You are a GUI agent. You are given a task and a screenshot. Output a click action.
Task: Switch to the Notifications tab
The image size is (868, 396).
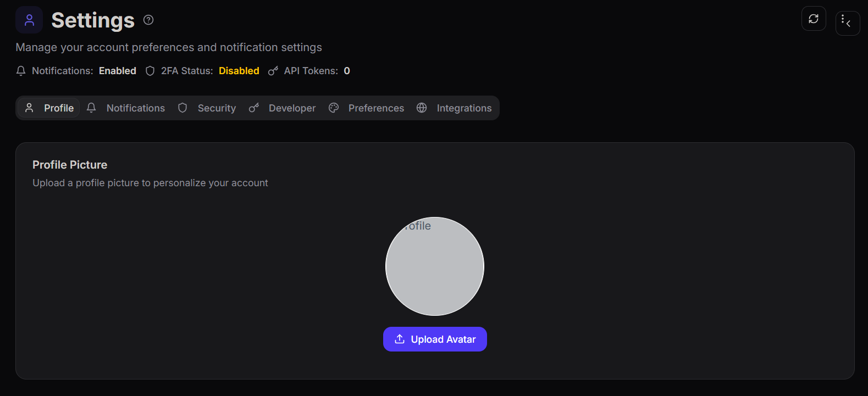135,108
